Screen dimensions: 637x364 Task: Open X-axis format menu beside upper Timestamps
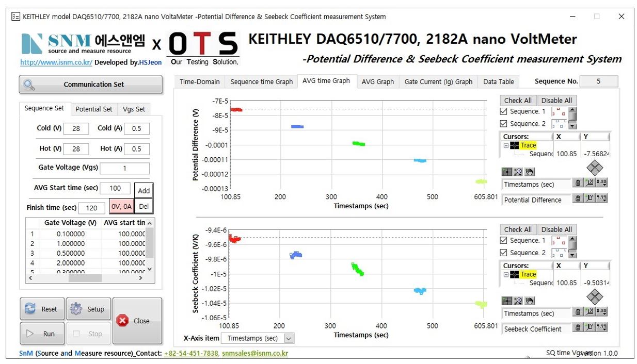(601, 184)
